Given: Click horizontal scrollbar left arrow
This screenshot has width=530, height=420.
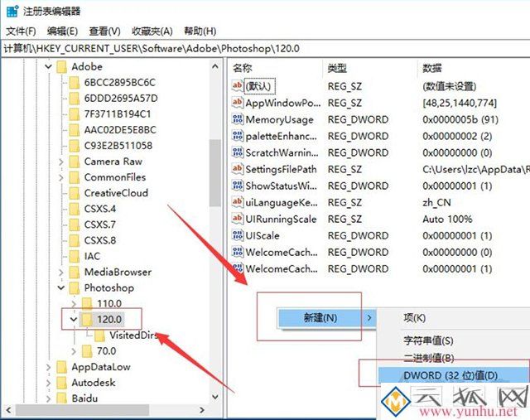Looking at the screenshot, I should pyautogui.click(x=9, y=410).
